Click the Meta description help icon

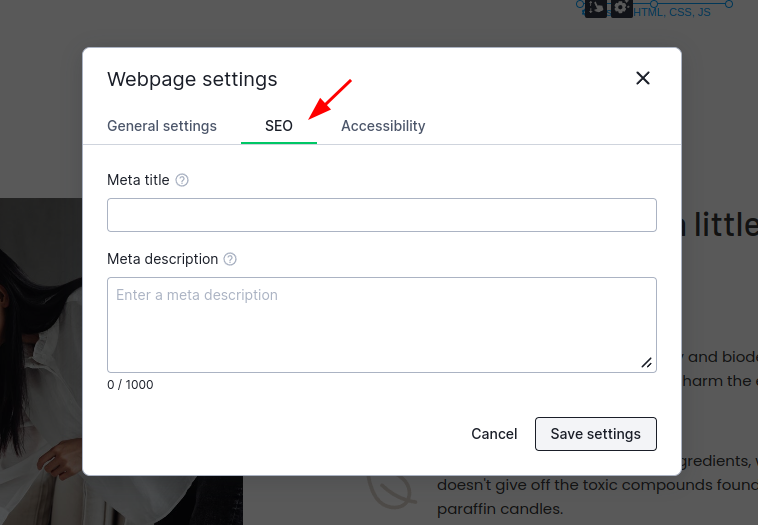coord(230,259)
